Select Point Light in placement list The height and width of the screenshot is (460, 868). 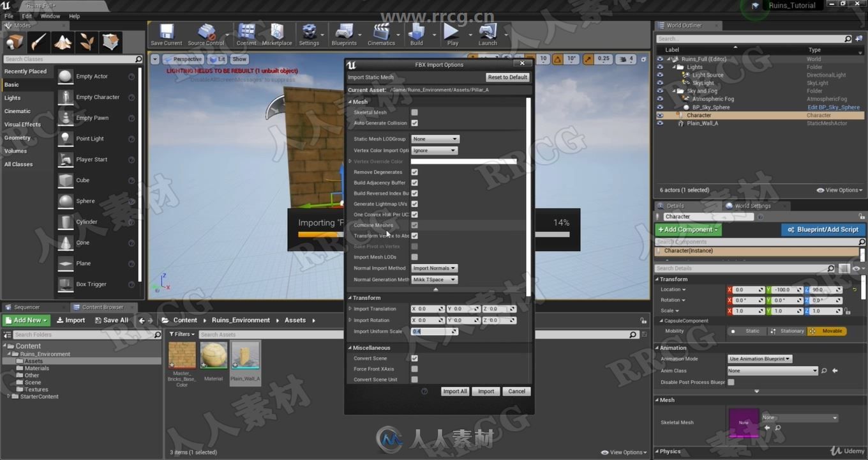click(96, 139)
